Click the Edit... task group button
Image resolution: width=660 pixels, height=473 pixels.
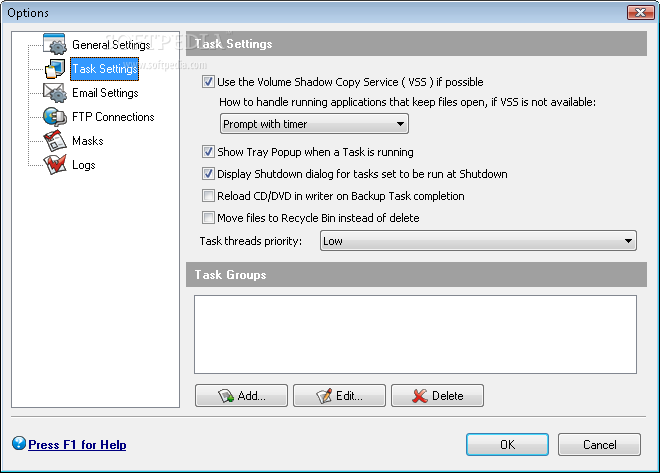[339, 396]
